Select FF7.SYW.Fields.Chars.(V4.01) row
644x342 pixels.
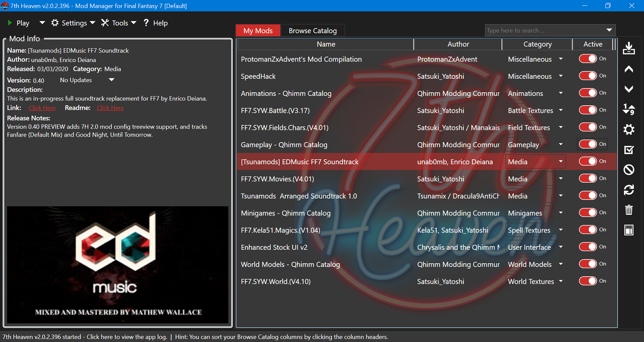[427, 127]
